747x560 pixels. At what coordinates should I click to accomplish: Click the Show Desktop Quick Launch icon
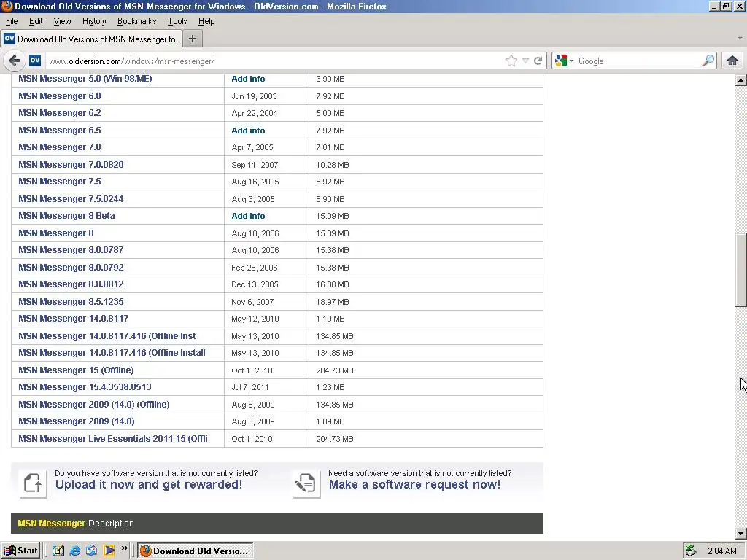pos(58,551)
